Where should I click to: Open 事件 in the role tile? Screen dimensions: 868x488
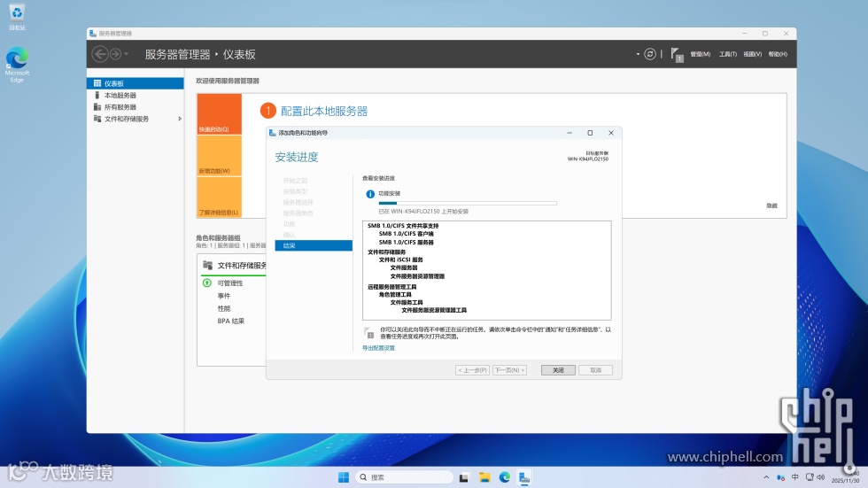click(223, 296)
